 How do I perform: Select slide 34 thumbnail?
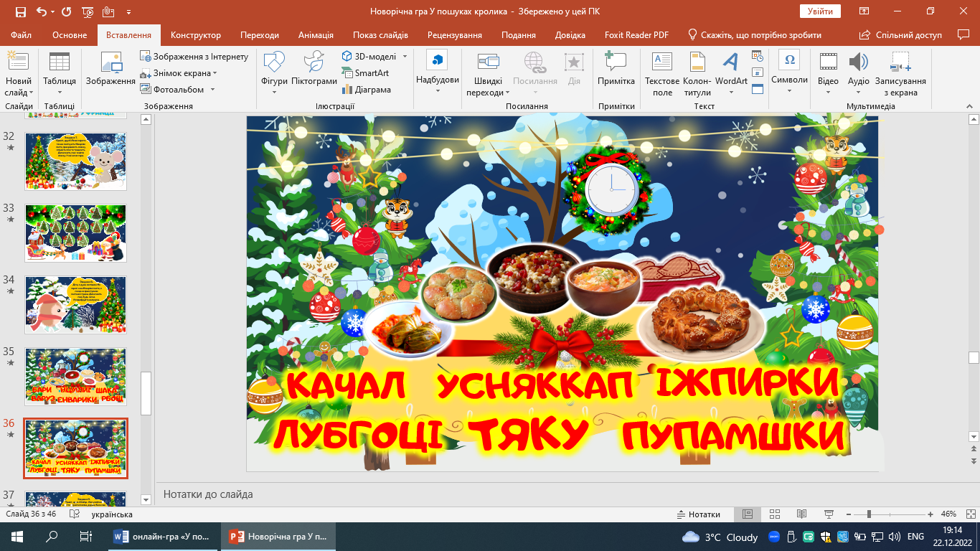tap(75, 305)
